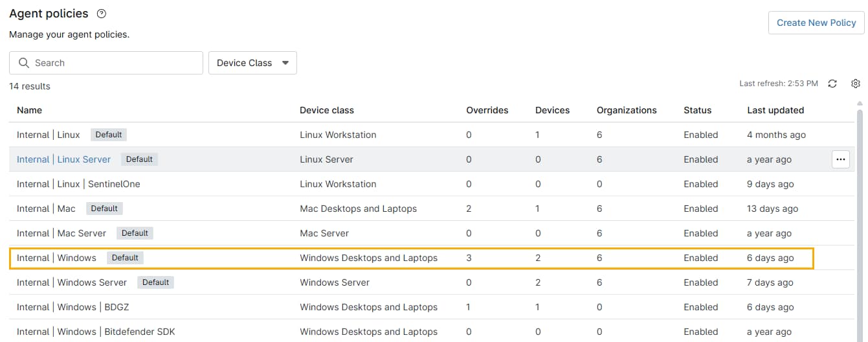Image resolution: width=868 pixels, height=342 pixels.
Task: Refresh the agent policies list
Action: tap(832, 84)
